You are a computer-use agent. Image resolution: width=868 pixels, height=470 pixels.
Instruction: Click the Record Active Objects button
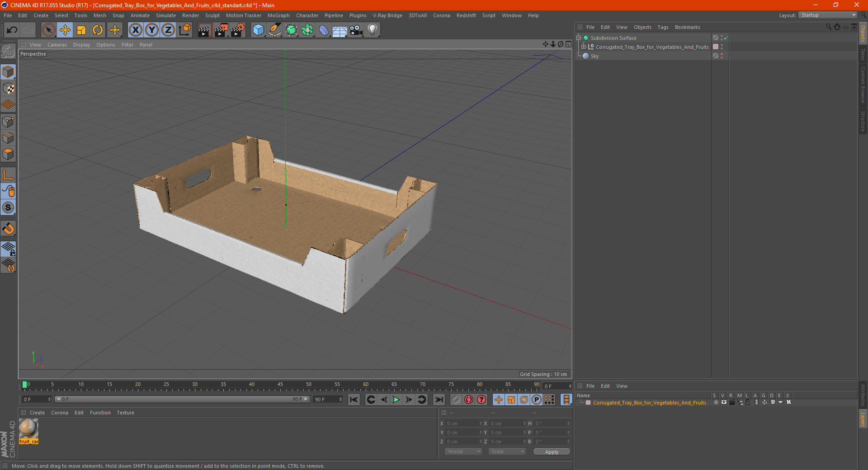coord(456,399)
